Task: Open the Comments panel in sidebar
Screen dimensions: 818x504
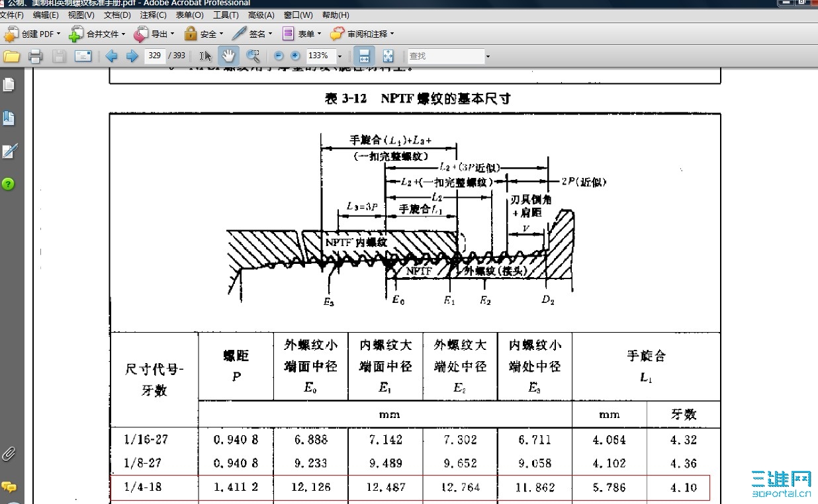Action: point(9,487)
